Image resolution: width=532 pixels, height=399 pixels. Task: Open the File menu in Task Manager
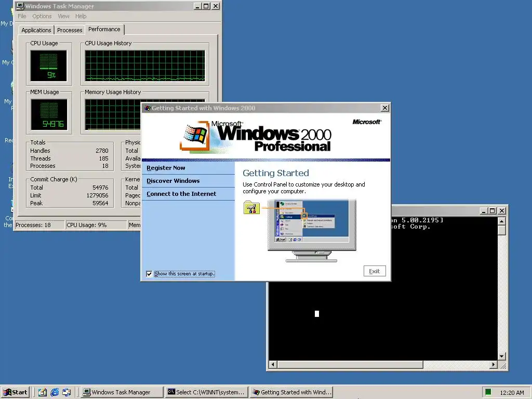click(x=22, y=16)
